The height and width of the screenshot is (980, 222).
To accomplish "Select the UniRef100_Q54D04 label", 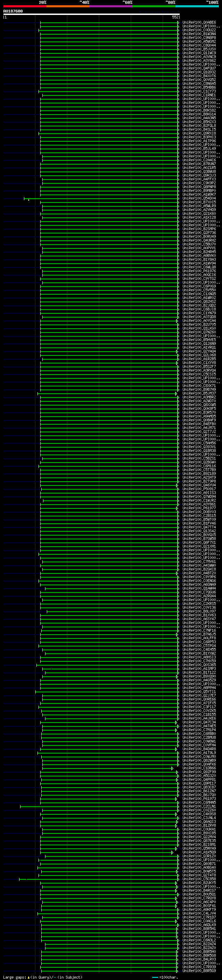I will pyautogui.click(x=199, y=199).
